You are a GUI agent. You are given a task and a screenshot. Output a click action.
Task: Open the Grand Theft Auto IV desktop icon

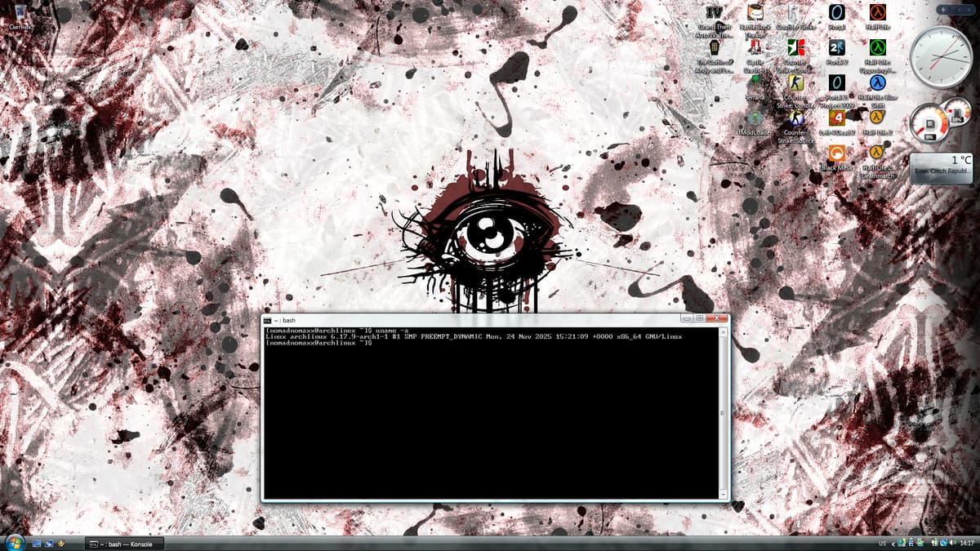(x=715, y=14)
